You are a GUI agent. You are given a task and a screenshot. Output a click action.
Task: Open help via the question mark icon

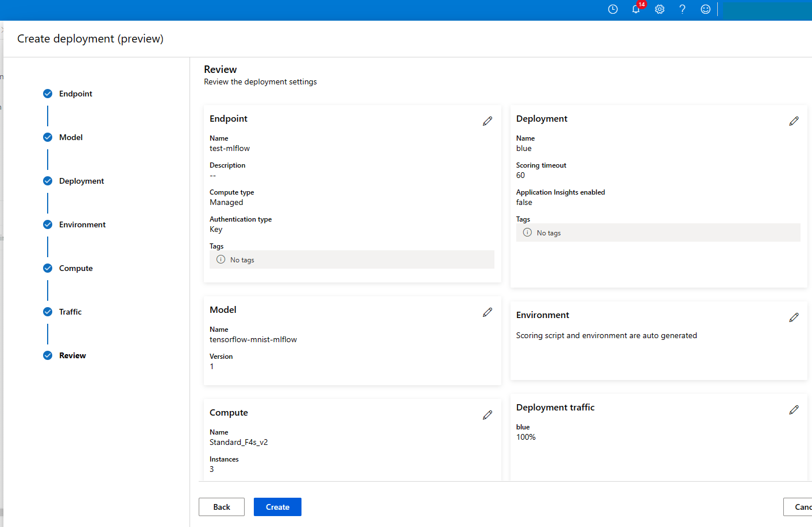[682, 9]
